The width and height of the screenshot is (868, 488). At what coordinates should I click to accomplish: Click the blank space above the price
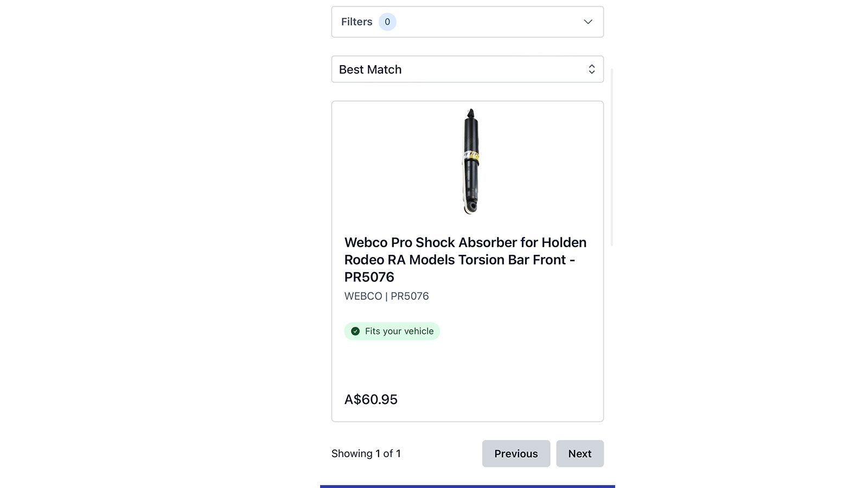467,365
